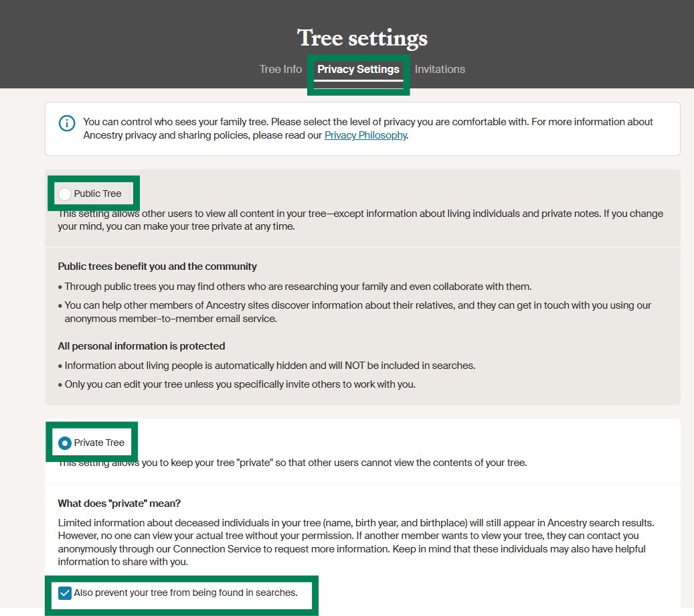Click the "What does private mean?" heading
The image size is (694, 616).
(x=119, y=504)
